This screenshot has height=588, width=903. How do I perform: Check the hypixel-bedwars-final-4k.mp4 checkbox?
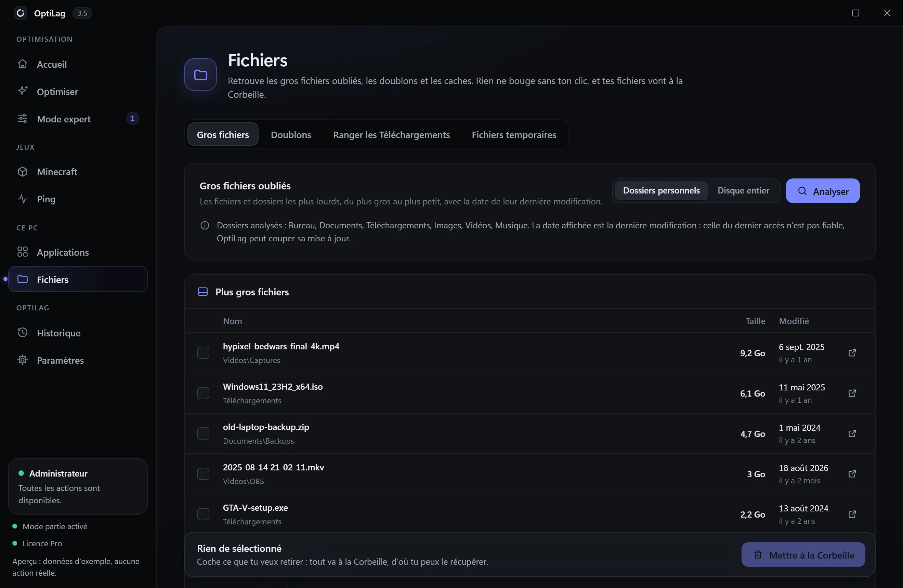click(x=203, y=353)
